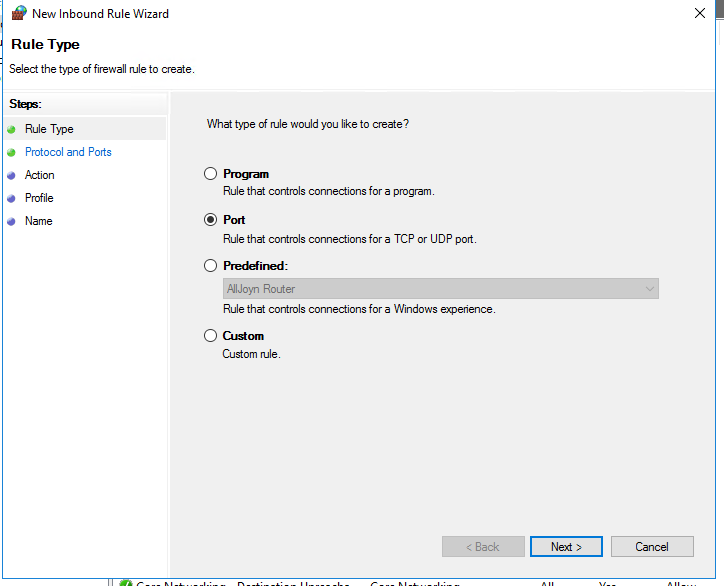
Task: Click green bullet next to Protocol and Ports
Action: [x=12, y=152]
